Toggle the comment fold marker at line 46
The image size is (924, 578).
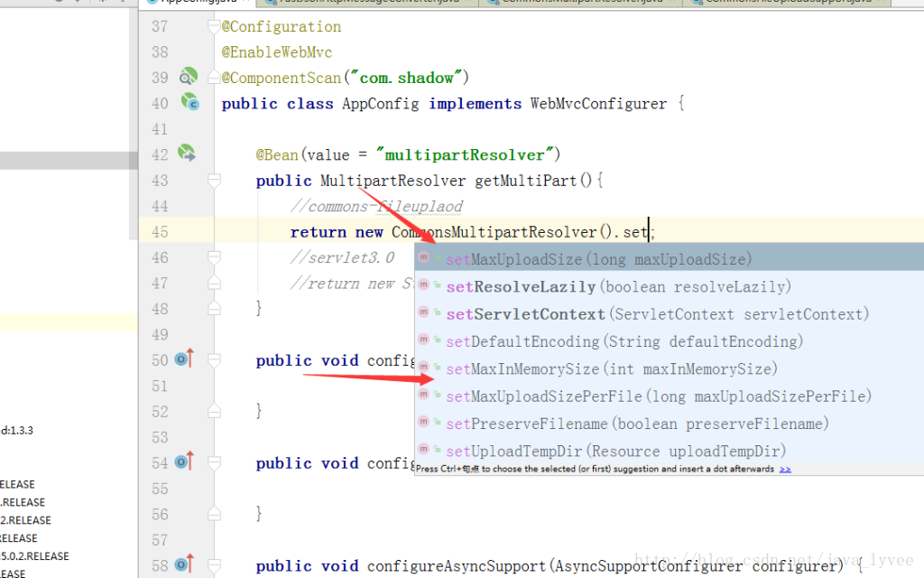[x=215, y=257]
